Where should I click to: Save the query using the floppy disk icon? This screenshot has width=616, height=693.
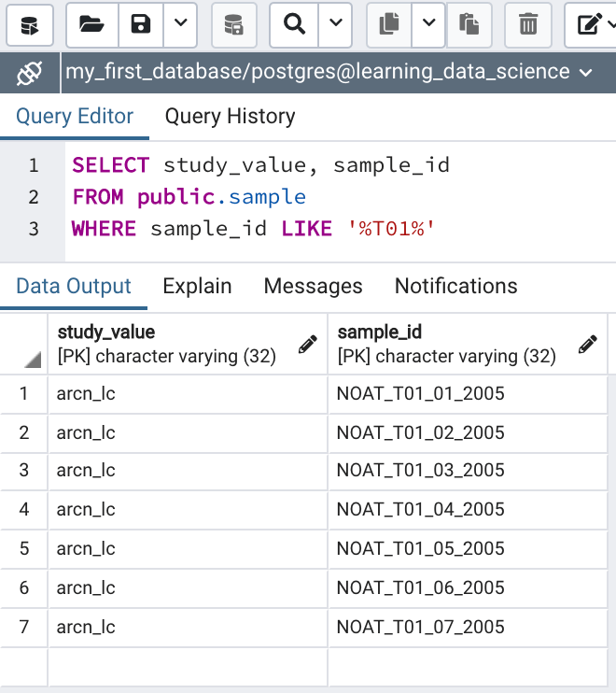click(x=141, y=24)
